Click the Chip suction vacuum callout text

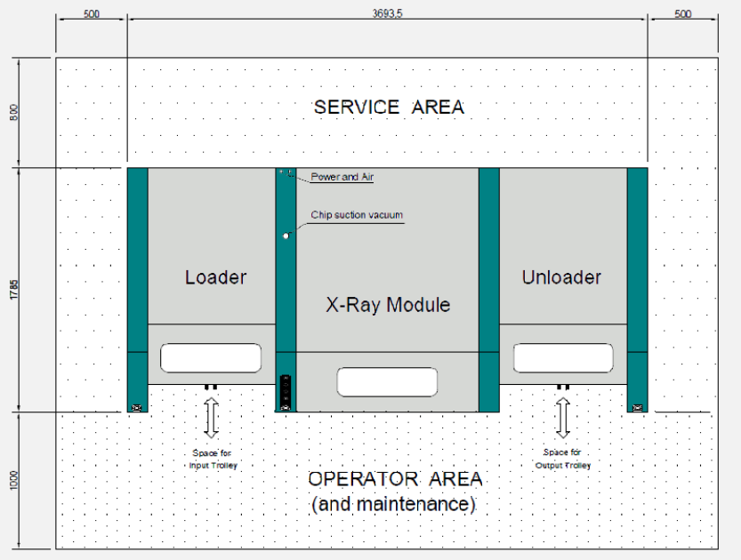(x=356, y=215)
